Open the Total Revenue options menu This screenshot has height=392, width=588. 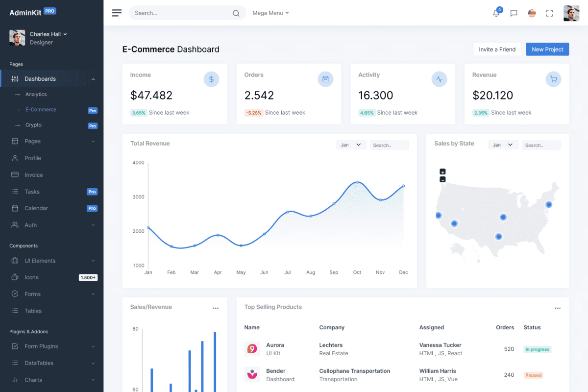tap(216, 308)
